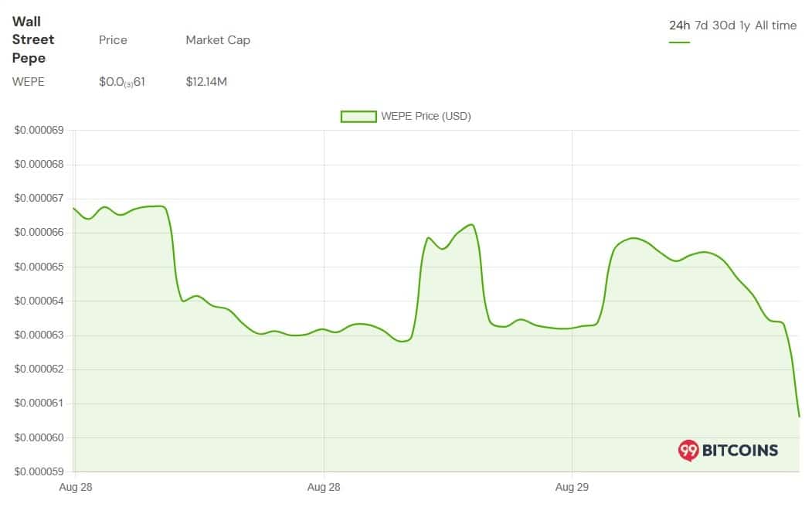Click the $0.000061 y-axis label

click(x=39, y=403)
